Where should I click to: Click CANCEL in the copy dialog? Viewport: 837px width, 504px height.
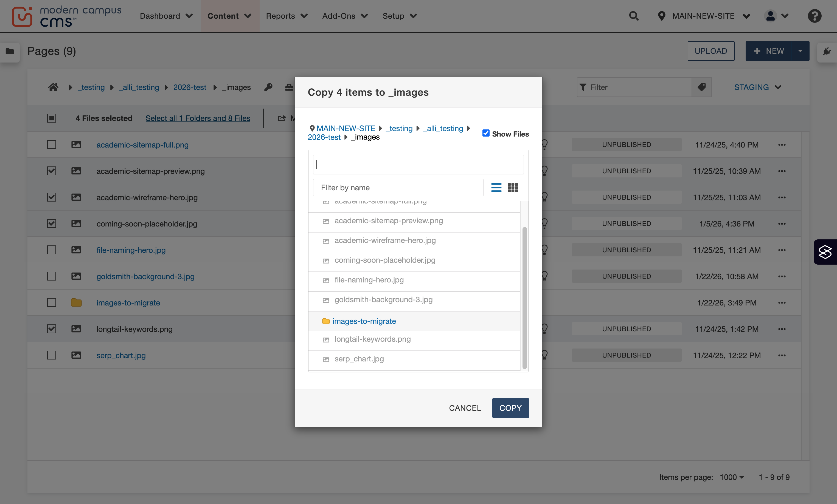click(465, 408)
